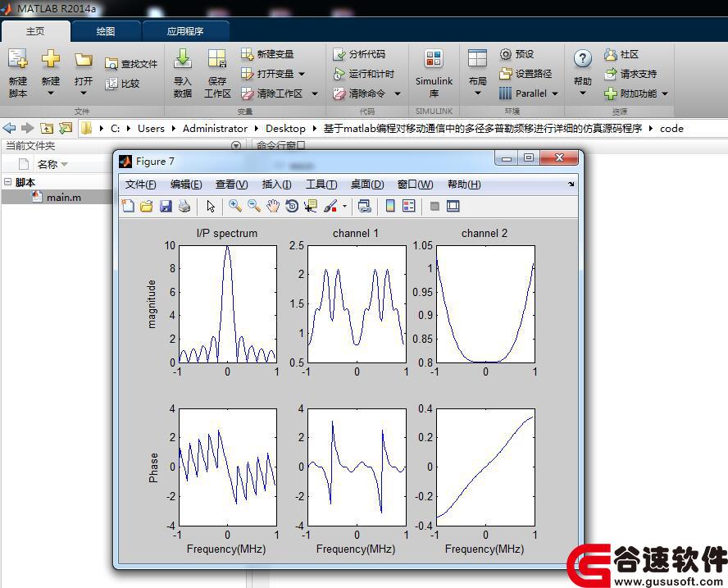The height and width of the screenshot is (588, 728).
Task: Toggle the Zoom Out tool
Action: pos(254,206)
